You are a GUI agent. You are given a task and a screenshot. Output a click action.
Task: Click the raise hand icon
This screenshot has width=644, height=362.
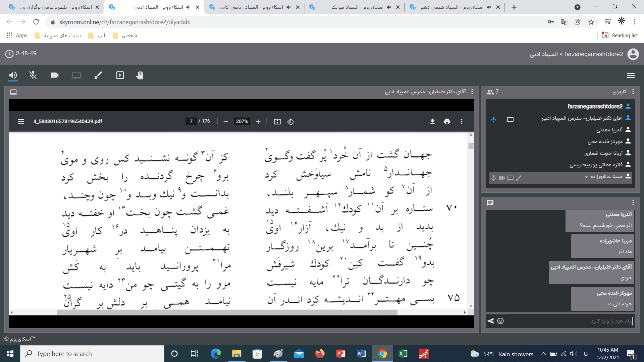(x=140, y=75)
